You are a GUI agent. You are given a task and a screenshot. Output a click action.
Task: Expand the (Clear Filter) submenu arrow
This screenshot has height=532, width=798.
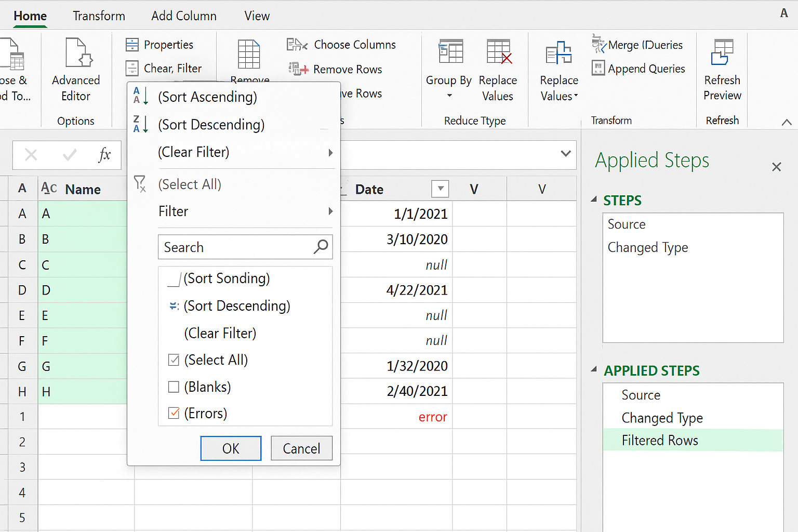(x=330, y=153)
